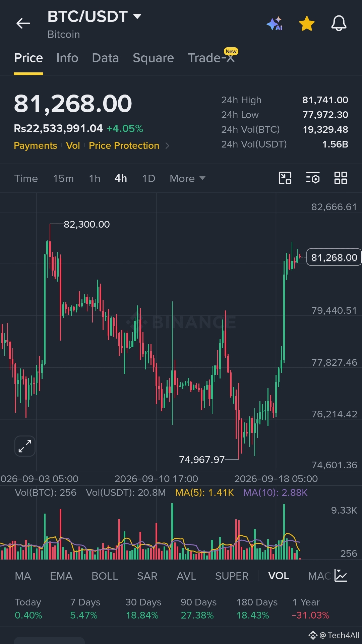Select the 1D timeframe
This screenshot has width=362, height=644.
tap(148, 178)
